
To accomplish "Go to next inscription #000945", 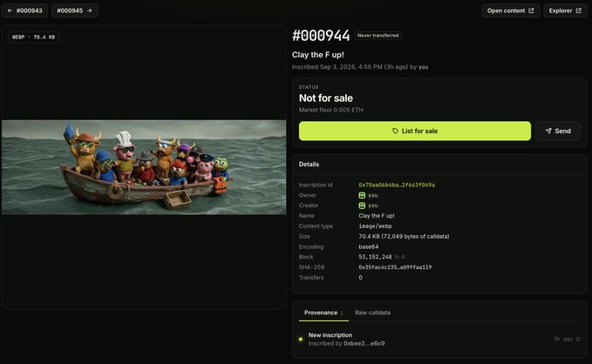I will coord(75,10).
